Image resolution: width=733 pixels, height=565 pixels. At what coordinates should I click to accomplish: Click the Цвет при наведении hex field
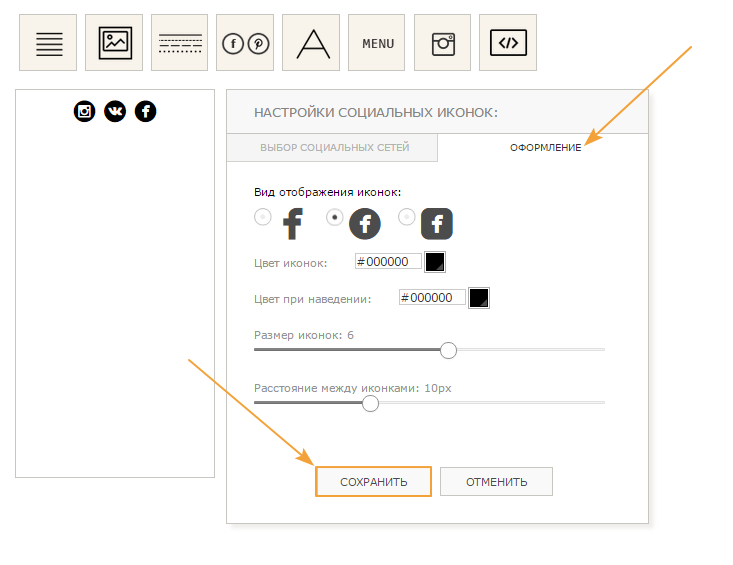coord(432,298)
